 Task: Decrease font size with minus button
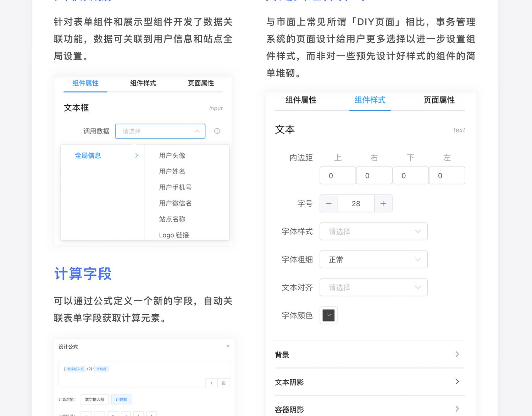point(329,203)
